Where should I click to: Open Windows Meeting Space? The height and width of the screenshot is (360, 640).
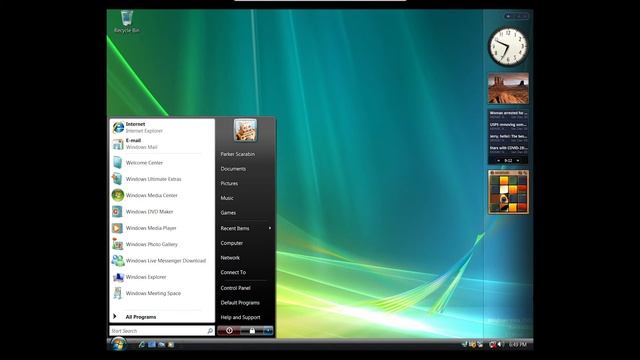[162, 293]
